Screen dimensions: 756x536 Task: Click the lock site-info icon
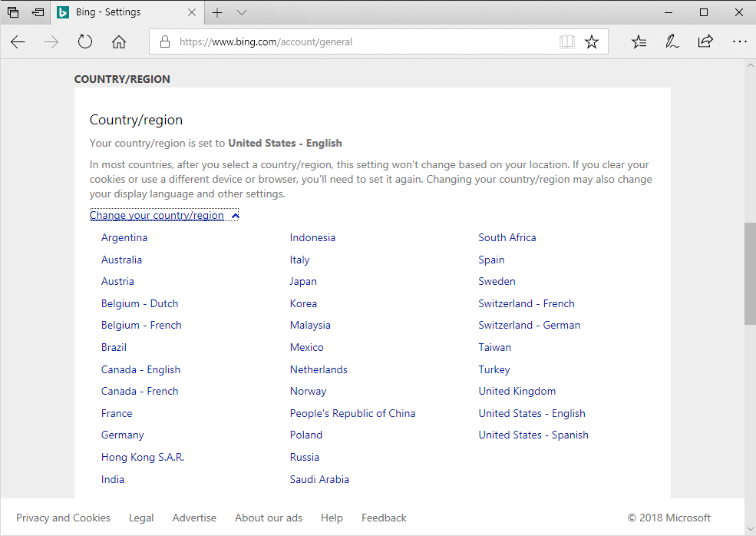pos(165,41)
